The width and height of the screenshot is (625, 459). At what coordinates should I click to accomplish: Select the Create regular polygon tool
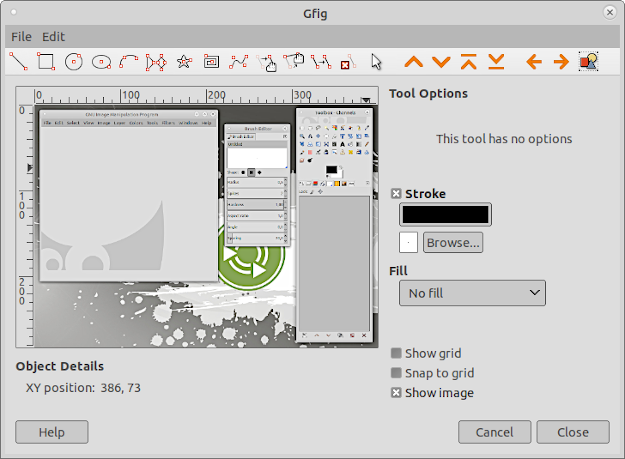[156, 62]
